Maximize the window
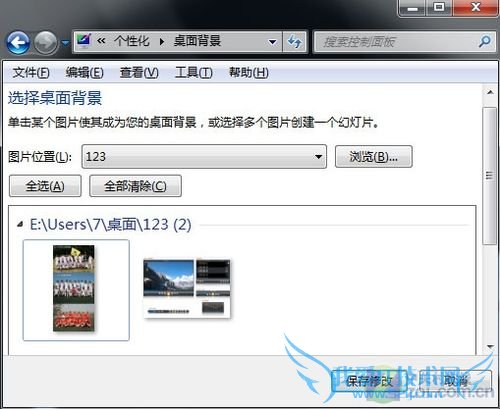This screenshot has width=500, height=409. pyautogui.click(x=439, y=7)
